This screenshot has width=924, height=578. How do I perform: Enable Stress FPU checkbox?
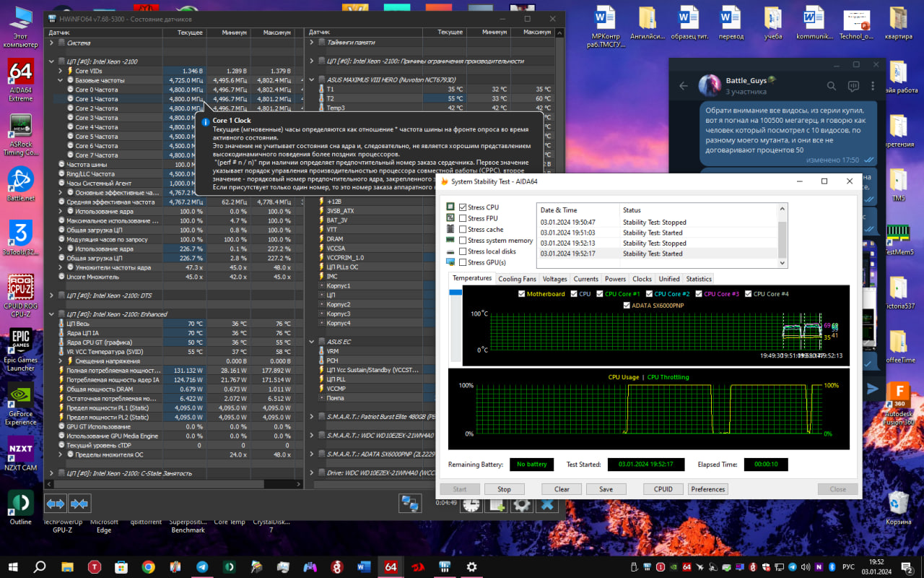(x=463, y=218)
